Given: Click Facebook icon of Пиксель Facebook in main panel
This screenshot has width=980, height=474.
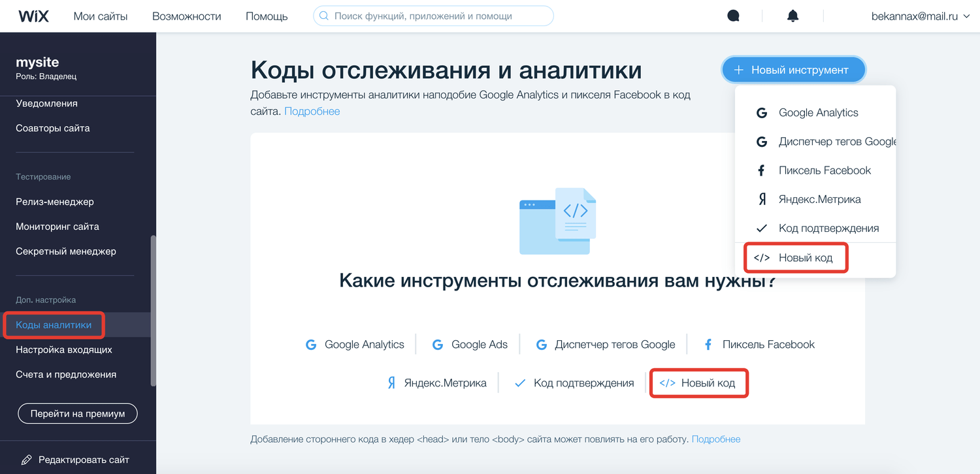Looking at the screenshot, I should [708, 345].
